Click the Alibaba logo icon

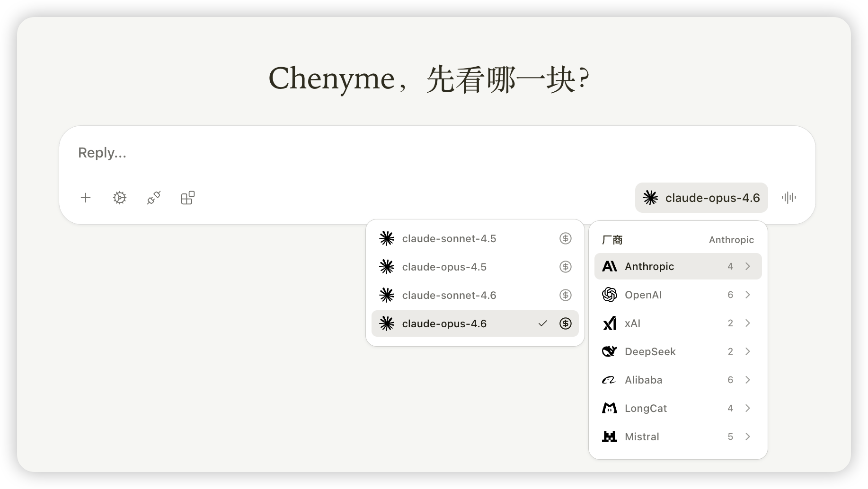coord(609,380)
